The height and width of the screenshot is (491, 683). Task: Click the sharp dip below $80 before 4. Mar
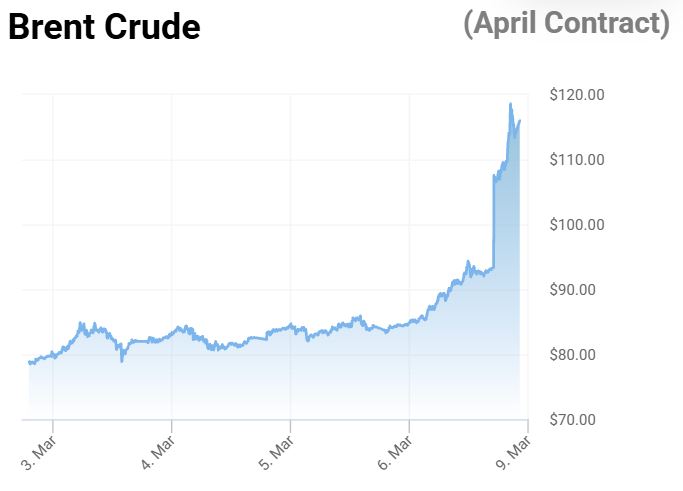pos(122,360)
